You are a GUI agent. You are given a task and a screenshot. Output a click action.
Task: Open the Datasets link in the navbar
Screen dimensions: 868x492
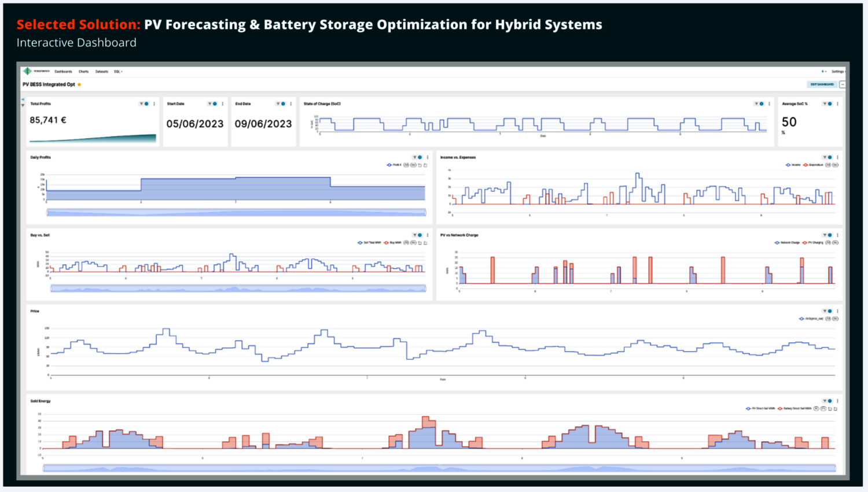coord(102,72)
